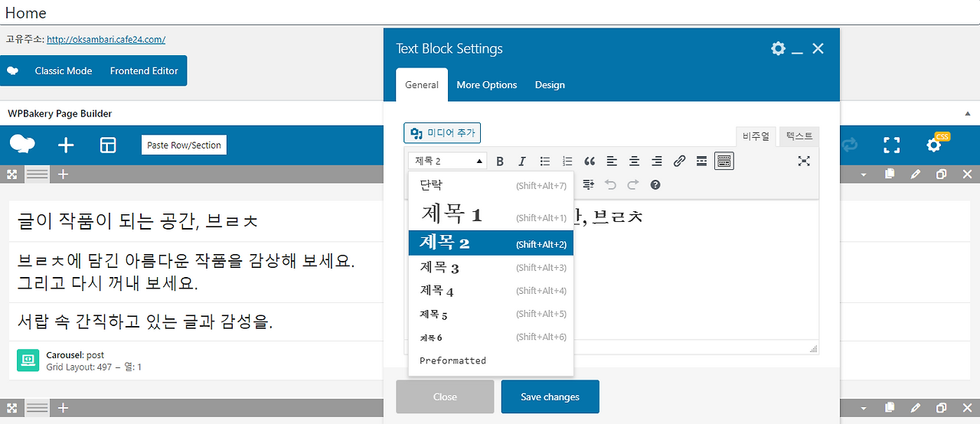Open the 제목 2 format dropdown

point(448,161)
